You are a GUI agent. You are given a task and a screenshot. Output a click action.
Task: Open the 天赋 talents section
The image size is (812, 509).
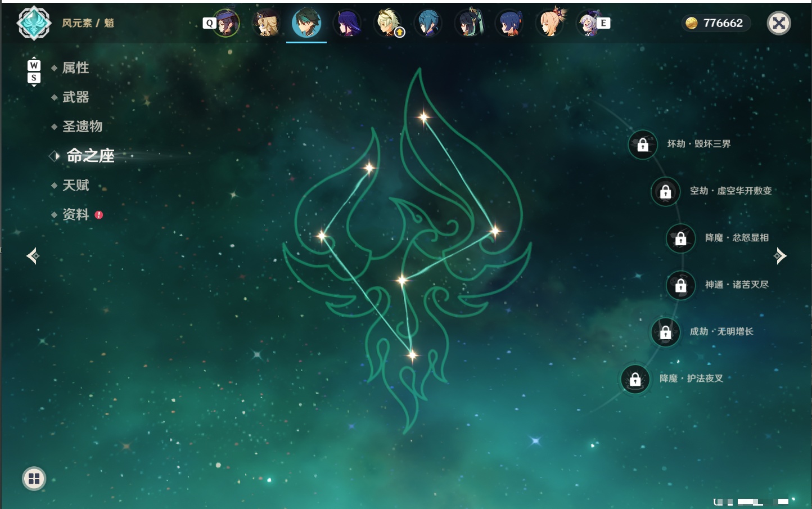tap(75, 185)
